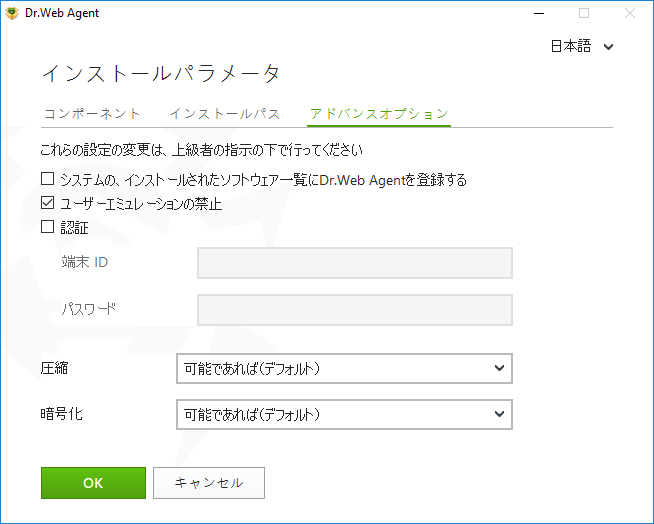Open the 圧縮 dropdown
Viewport: 654px width, 524px height.
click(x=344, y=368)
